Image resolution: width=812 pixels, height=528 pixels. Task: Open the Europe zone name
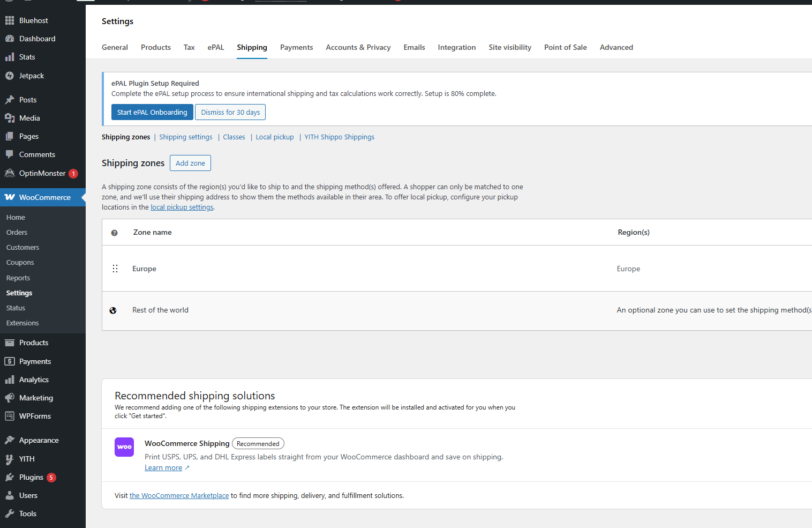tap(144, 269)
